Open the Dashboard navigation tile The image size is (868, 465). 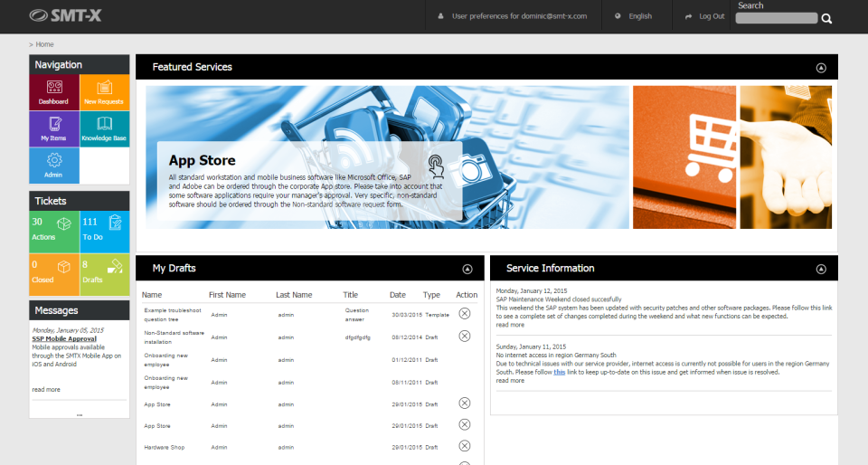[54, 92]
